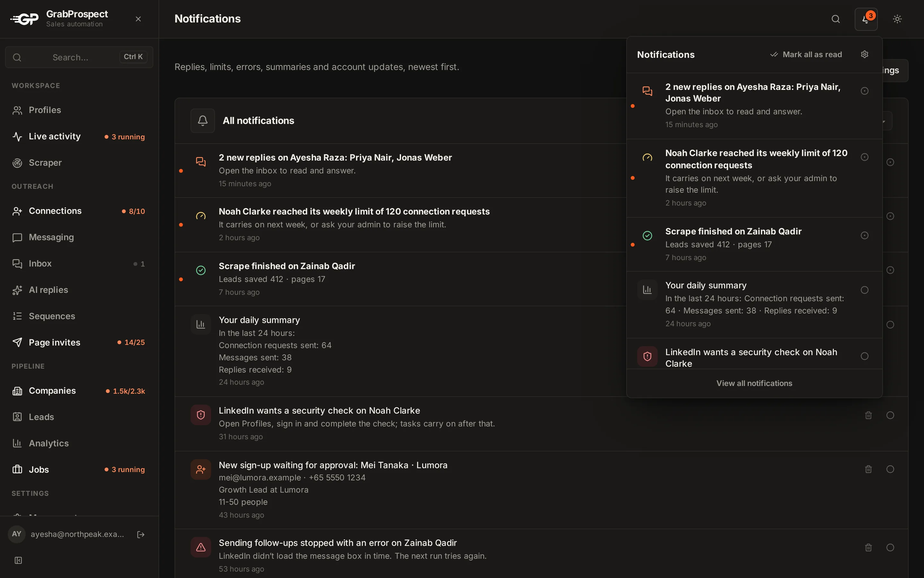Delete the LinkedIn security check notification
Viewport: 924px width, 578px height.
pos(868,415)
